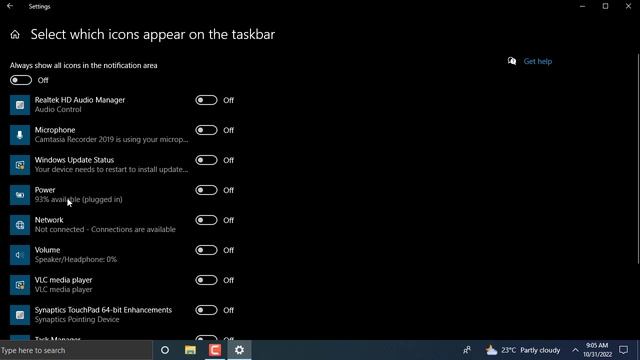This screenshot has height=360, width=640.
Task: Click the Microphone icon tile
Action: pos(20,135)
